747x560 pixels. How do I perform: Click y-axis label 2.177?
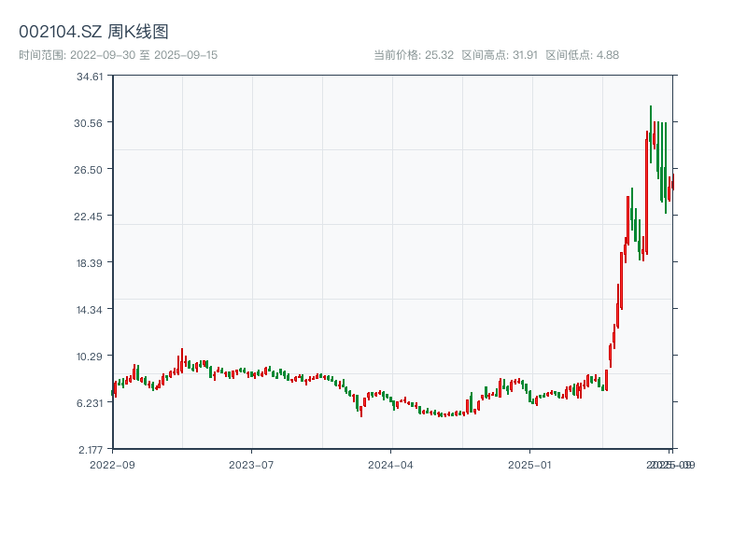[91, 450]
